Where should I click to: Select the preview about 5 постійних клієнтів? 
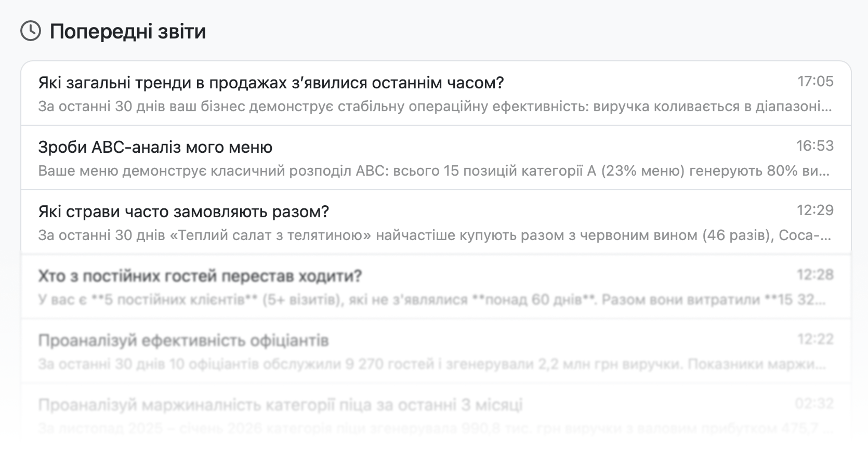click(431, 300)
